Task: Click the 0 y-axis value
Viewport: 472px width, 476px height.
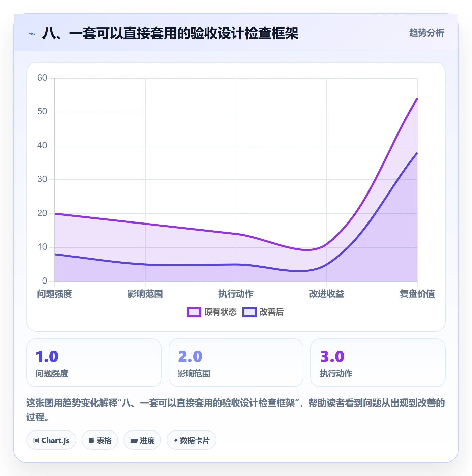Action: (x=45, y=281)
